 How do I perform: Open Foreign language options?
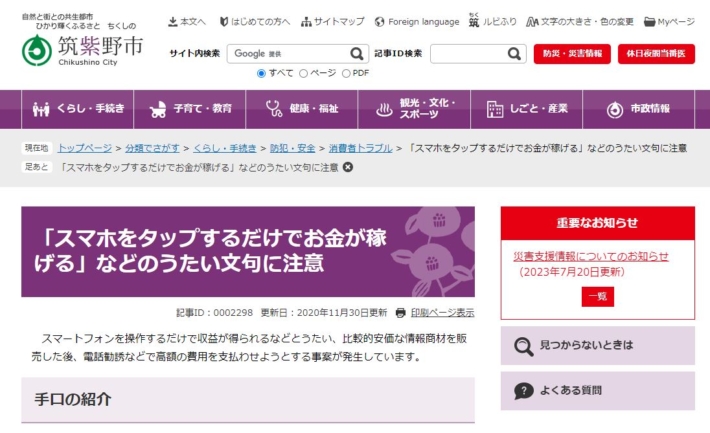tap(417, 22)
